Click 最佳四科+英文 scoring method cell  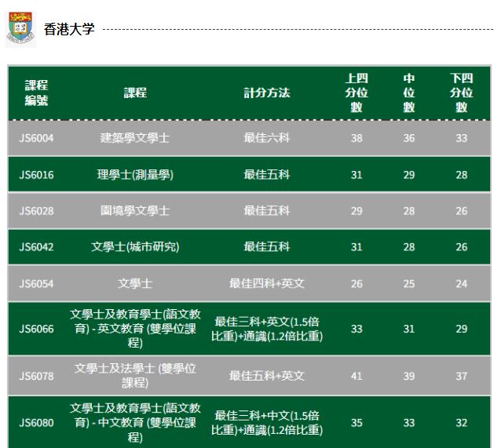tap(266, 283)
